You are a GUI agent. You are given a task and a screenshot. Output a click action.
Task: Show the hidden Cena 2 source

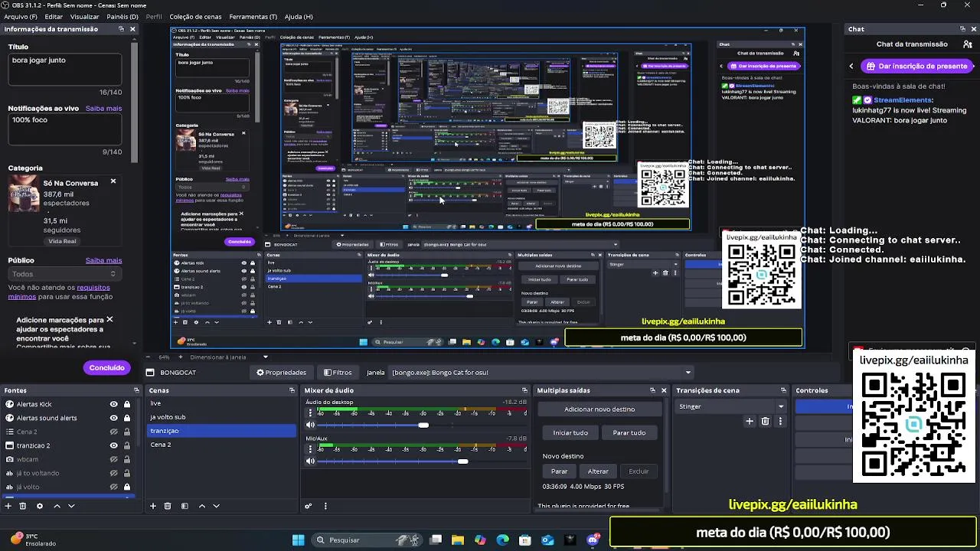[x=113, y=432]
